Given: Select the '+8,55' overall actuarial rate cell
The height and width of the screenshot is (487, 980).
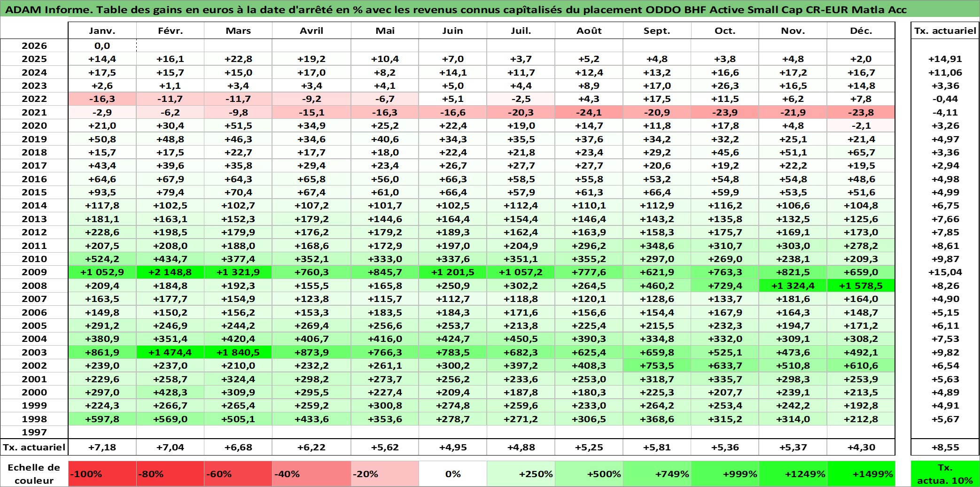Looking at the screenshot, I should [x=945, y=447].
